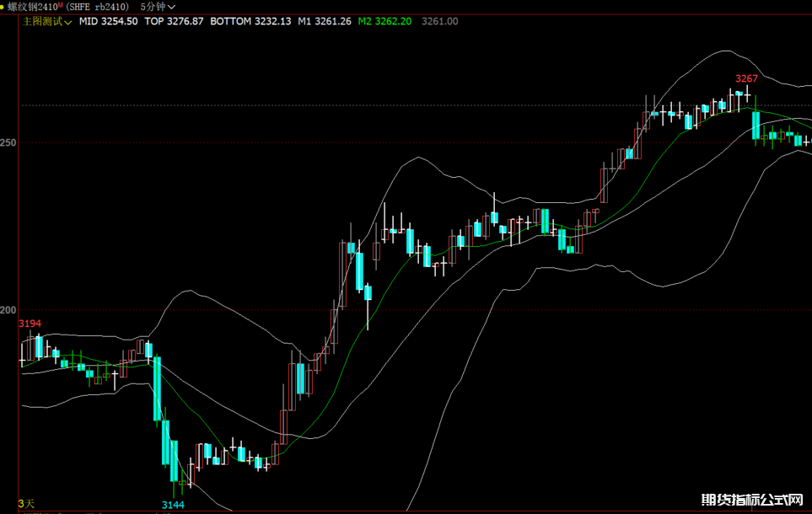Click the green M2 3262.20 value

(384, 22)
